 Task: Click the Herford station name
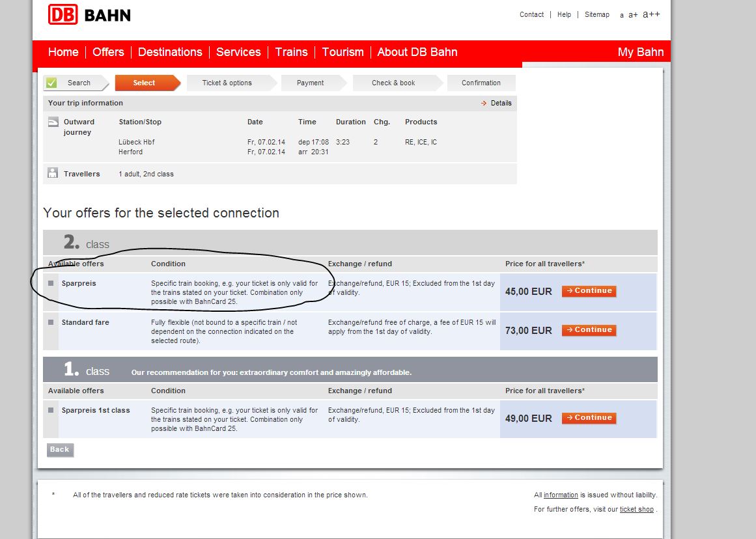[131, 152]
